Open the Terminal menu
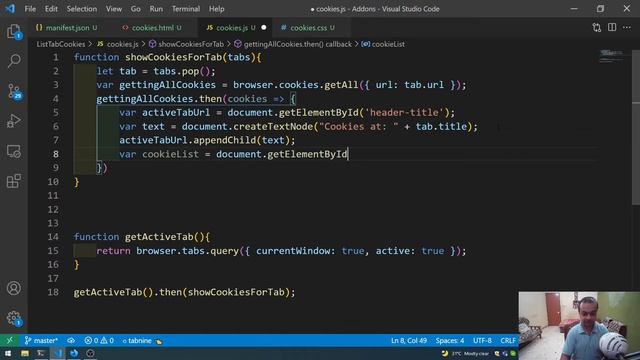The width and height of the screenshot is (640, 360). (186, 9)
